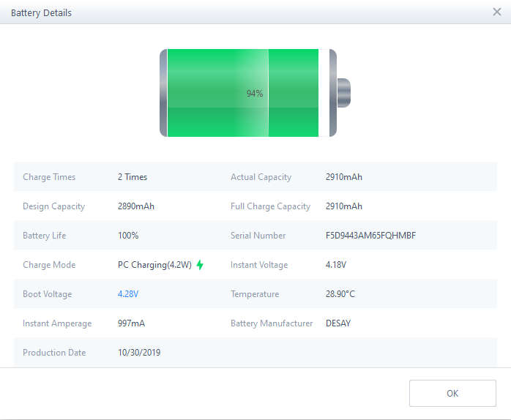Viewport: 511px width, 420px height.
Task: Click the green lightning charging icon
Action: [200, 265]
